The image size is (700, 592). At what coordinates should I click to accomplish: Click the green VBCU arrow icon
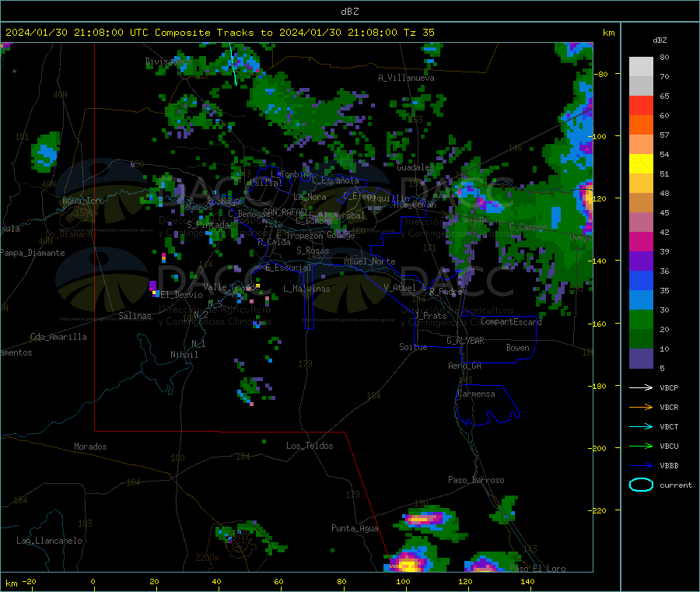click(641, 446)
